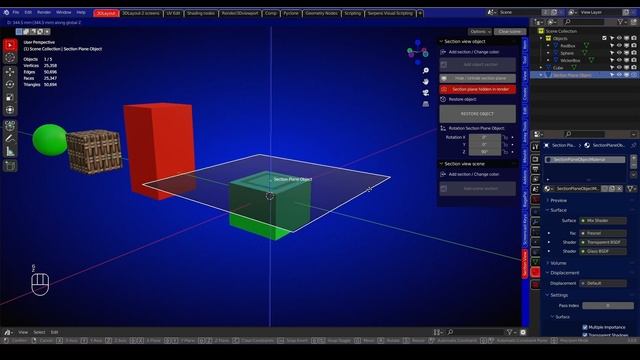Click the new material copy icon
This screenshot has height=360, width=640.
click(612, 189)
